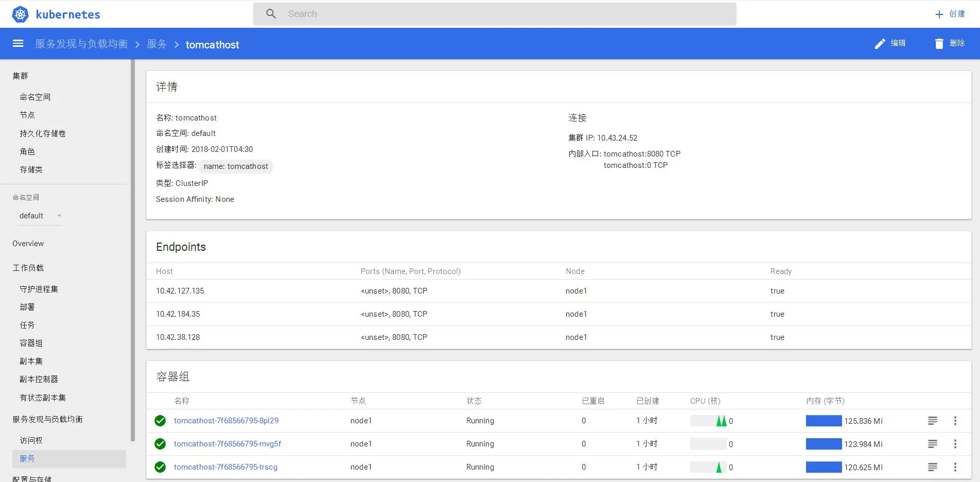
Task: Click cluster IP 10.43.24.52 text
Action: [617, 138]
